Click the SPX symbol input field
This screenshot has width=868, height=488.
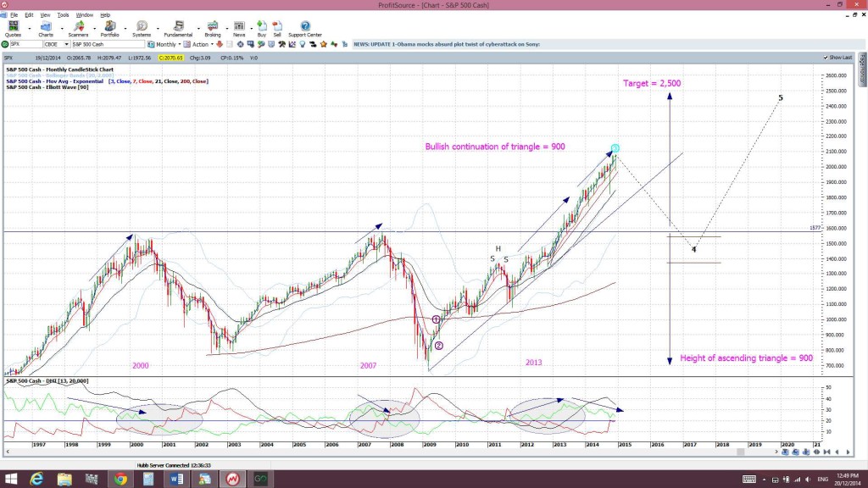click(26, 44)
